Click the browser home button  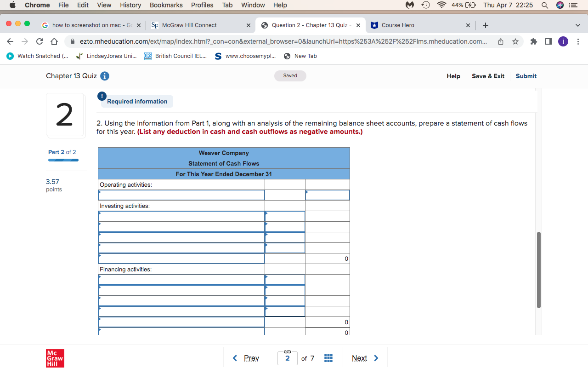[54, 41]
